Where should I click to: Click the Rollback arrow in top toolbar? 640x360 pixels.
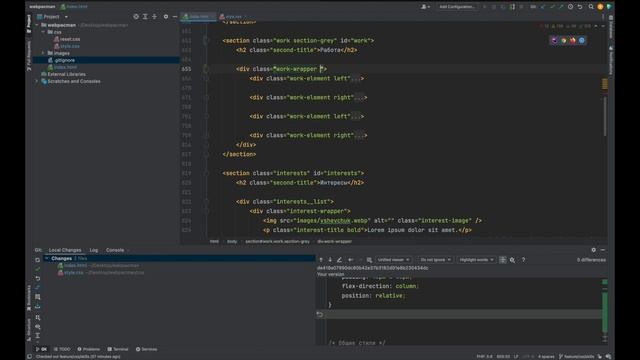[580, 7]
